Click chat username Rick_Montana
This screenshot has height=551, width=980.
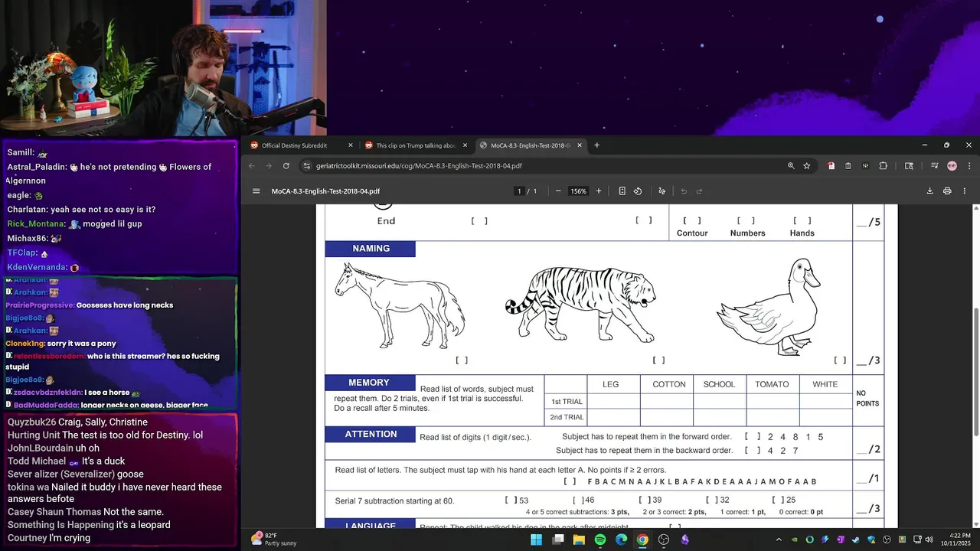click(35, 223)
